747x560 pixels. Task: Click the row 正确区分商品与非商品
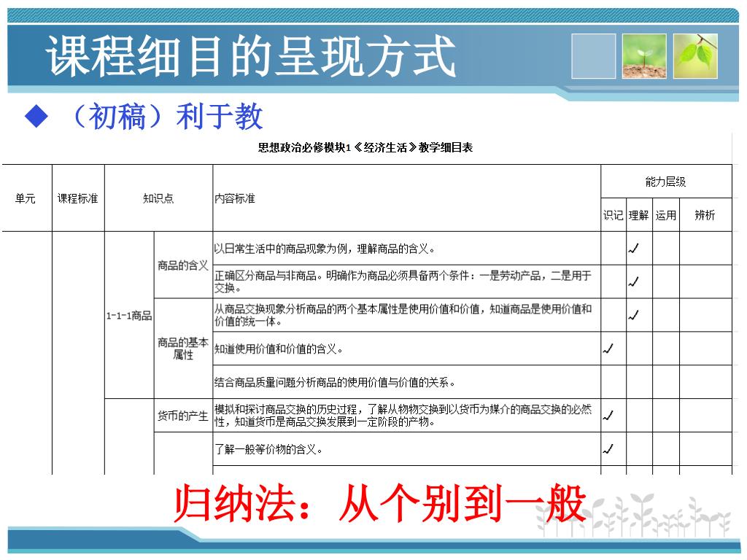pyautogui.click(x=406, y=282)
